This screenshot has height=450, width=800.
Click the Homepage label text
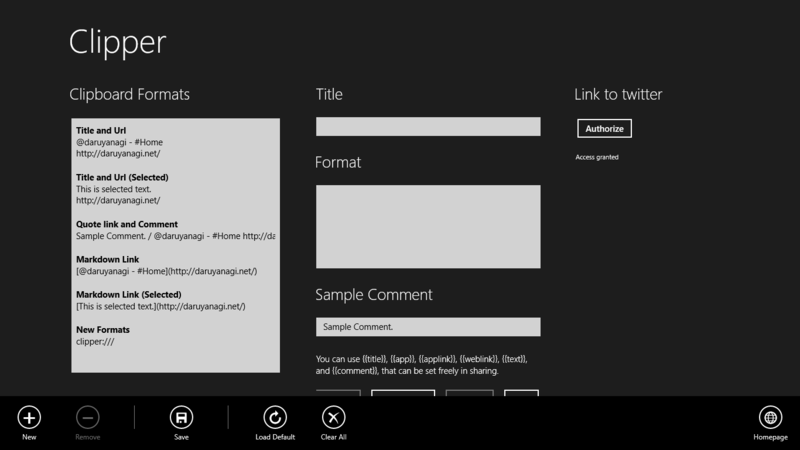770,437
